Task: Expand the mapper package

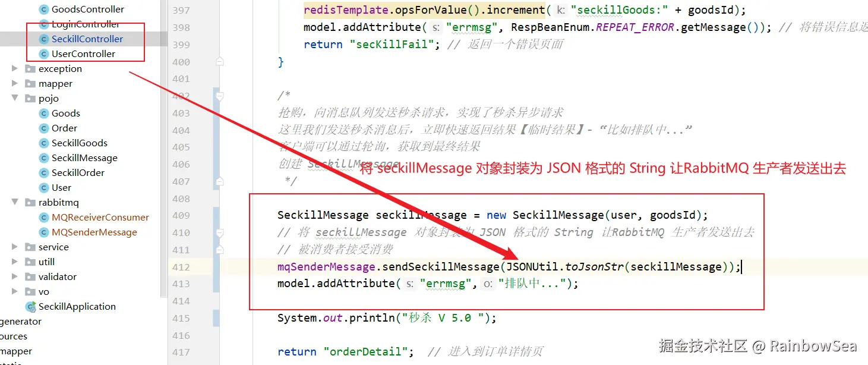Action: click(15, 84)
